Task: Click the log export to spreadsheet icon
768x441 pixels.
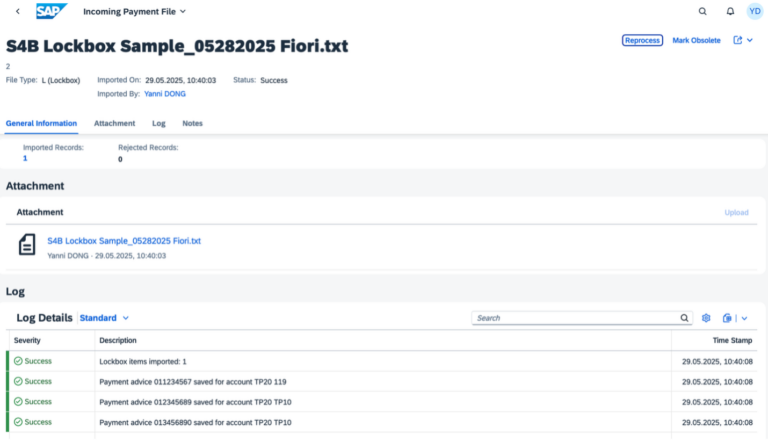Action: click(727, 318)
